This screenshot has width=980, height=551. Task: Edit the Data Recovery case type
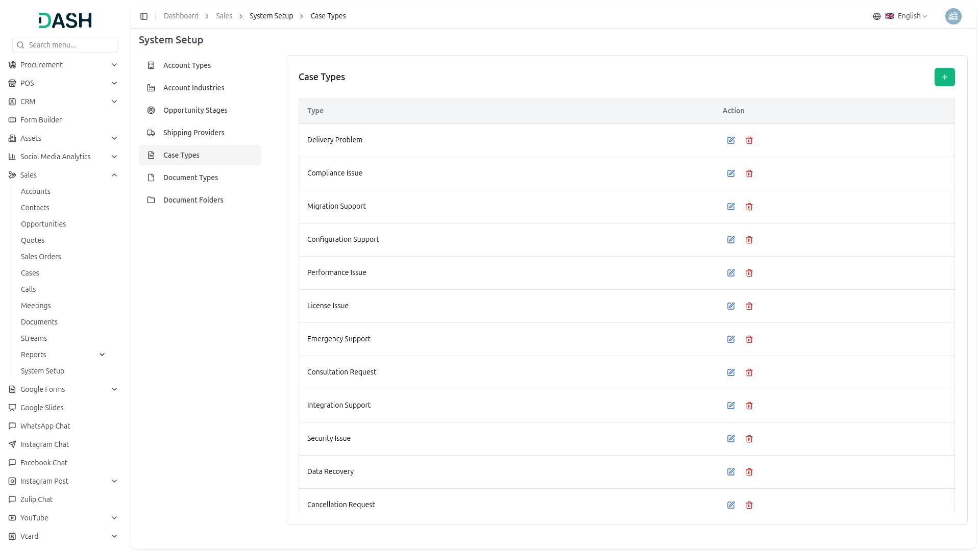pyautogui.click(x=731, y=472)
